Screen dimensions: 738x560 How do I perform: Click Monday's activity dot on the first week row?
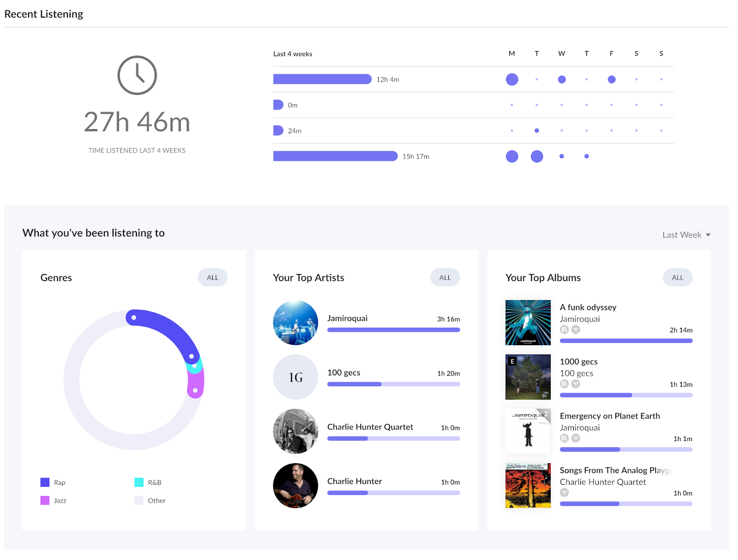point(512,79)
